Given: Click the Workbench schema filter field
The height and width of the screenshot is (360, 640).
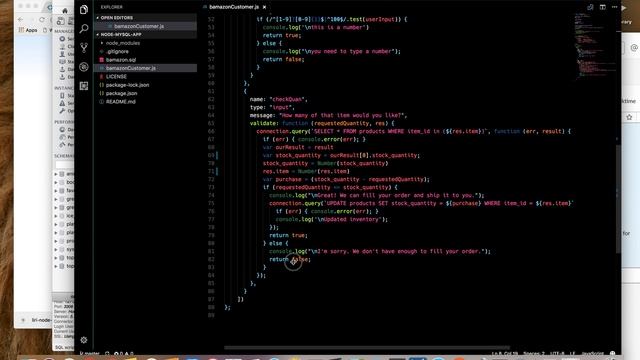Looking at the screenshot, I should click(64, 164).
